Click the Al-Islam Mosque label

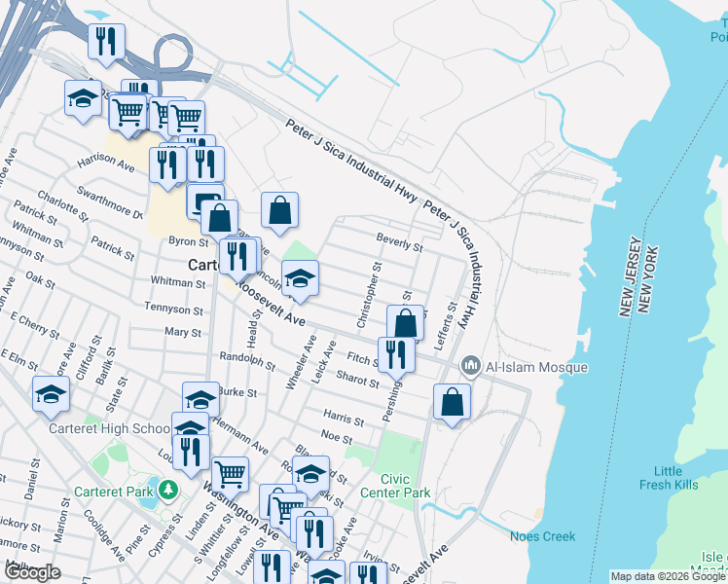point(536,367)
